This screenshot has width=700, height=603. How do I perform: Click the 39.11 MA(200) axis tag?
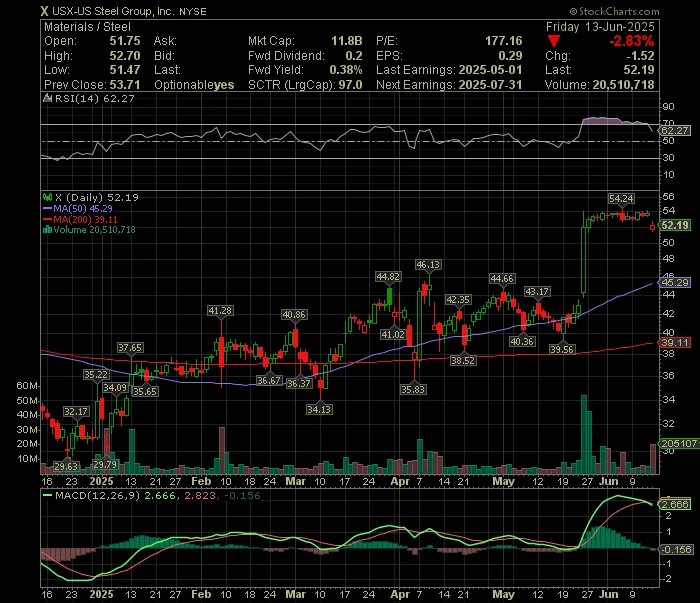(x=675, y=343)
